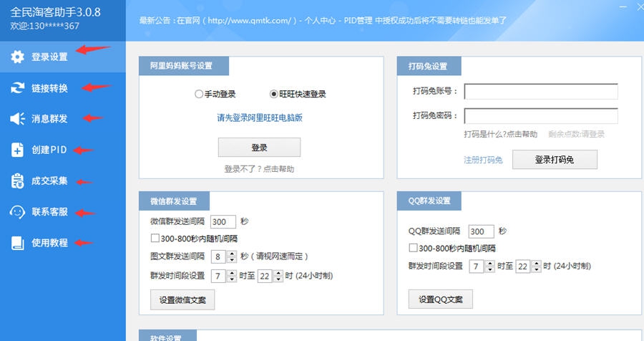Increase QQ 群发 end hour stepper
Screen dimensions: 644x341
pos(537,263)
